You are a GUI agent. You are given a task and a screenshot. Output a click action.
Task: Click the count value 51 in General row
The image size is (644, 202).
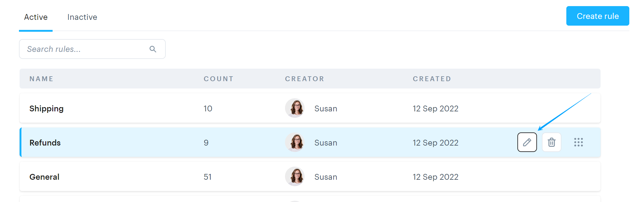[208, 177]
